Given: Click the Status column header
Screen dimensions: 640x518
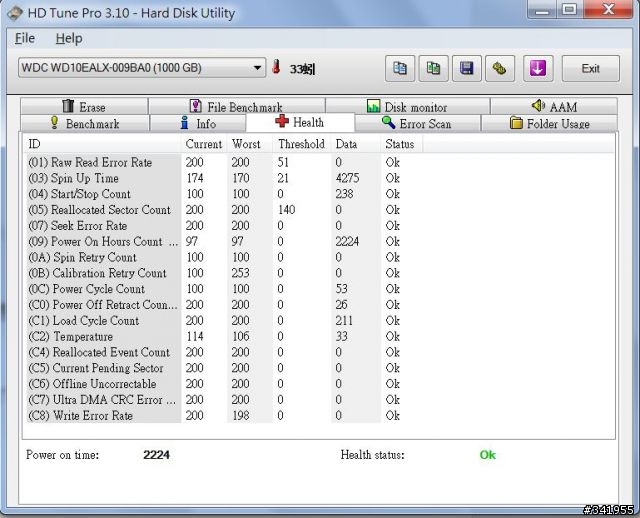Looking at the screenshot, I should (402, 144).
